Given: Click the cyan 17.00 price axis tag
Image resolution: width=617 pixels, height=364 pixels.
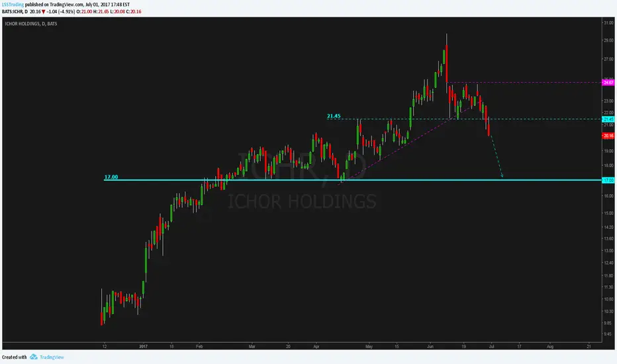Looking at the screenshot, I should point(608,180).
